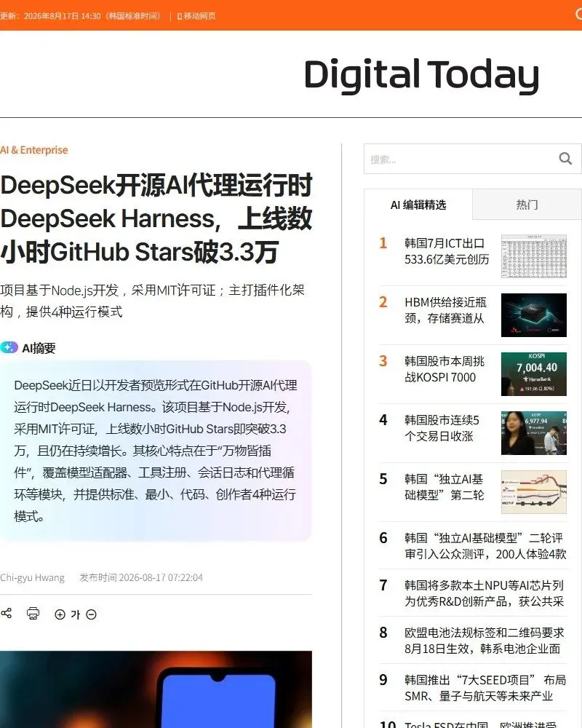This screenshot has height=728, width=582.
Task: Click the KOSPI 6,977.94 trading floor thumbnail
Action: click(534, 433)
